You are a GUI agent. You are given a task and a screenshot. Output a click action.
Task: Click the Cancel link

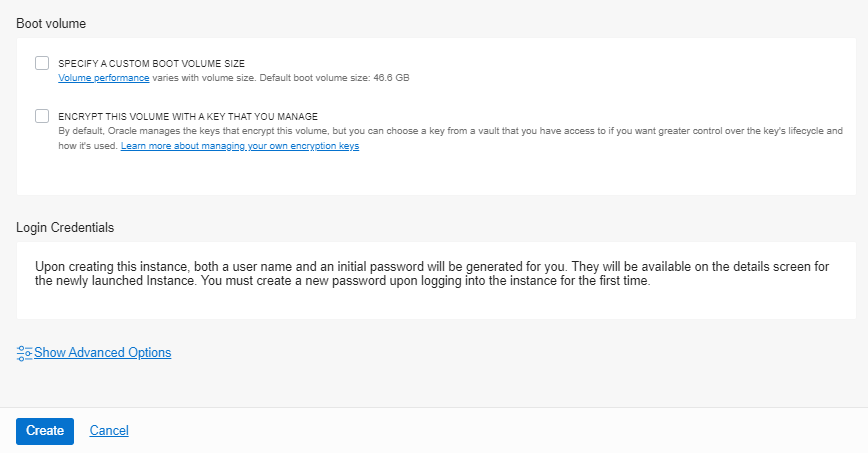109,431
